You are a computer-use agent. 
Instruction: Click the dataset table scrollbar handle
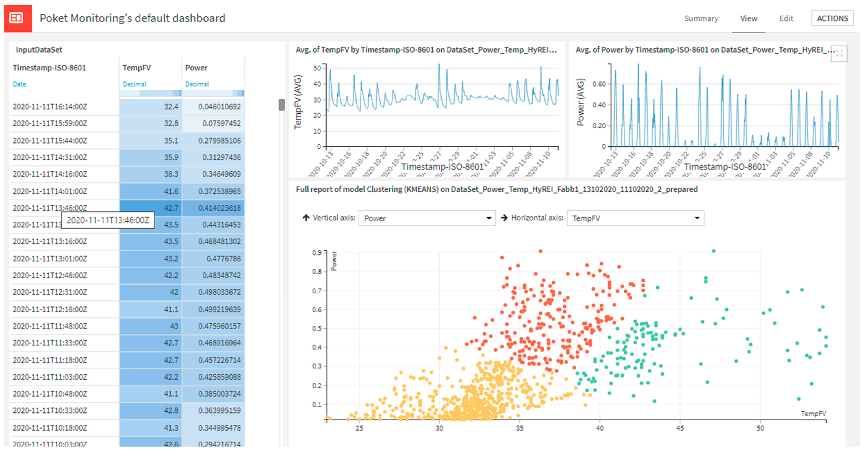[281, 105]
